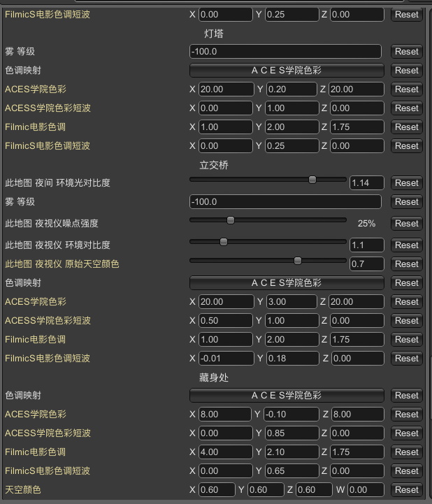Edit 夜视仪 原始天空颜色 value 0.7
The image size is (432, 504).
pos(367,264)
